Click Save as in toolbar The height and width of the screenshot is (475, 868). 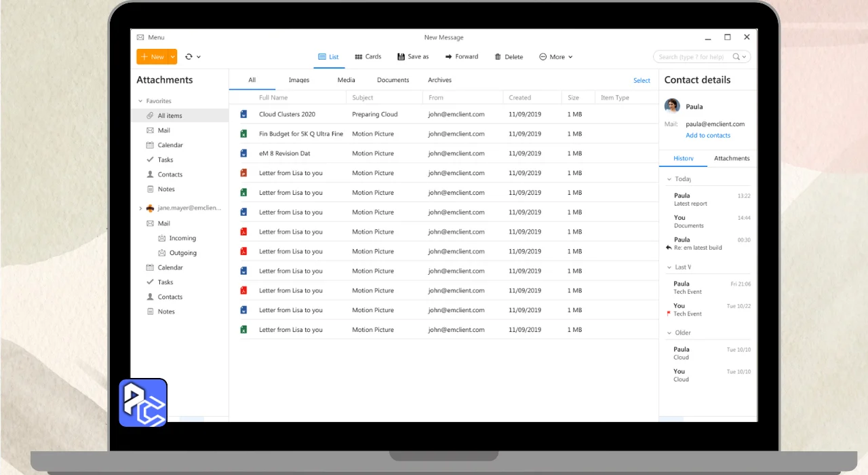pyautogui.click(x=412, y=57)
